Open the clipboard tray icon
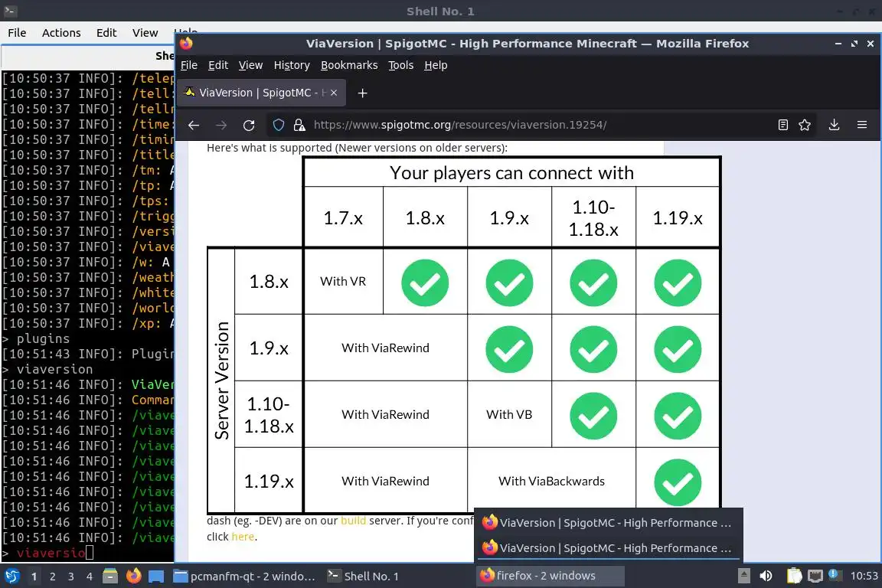Screen dimensions: 882x588 794,576
